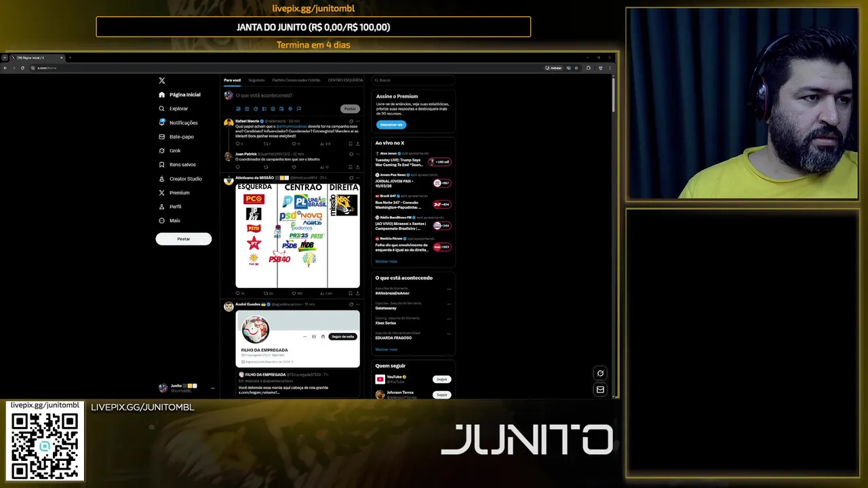Viewport: 868px width, 488px height.
Task: Open the floating messages button
Action: pos(600,390)
